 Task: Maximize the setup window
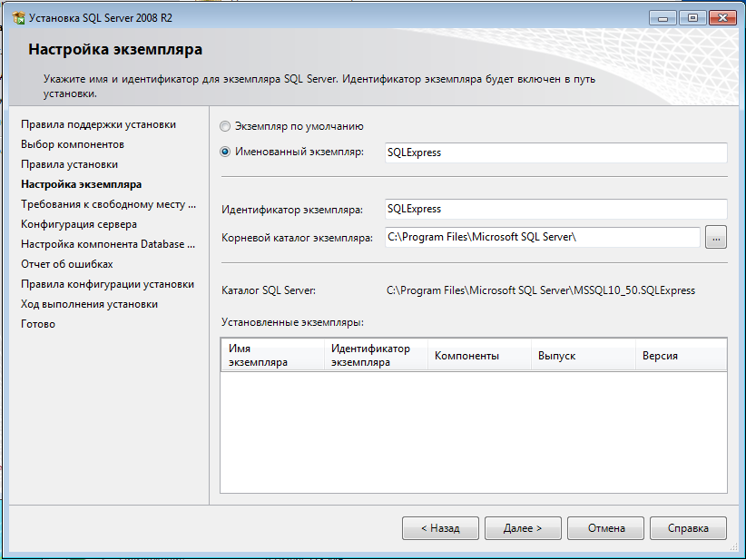[x=692, y=18]
